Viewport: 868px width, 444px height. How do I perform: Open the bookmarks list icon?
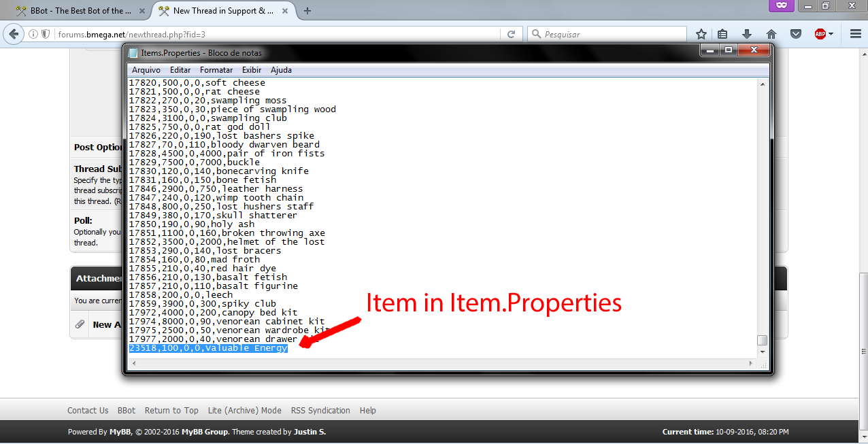coord(723,34)
